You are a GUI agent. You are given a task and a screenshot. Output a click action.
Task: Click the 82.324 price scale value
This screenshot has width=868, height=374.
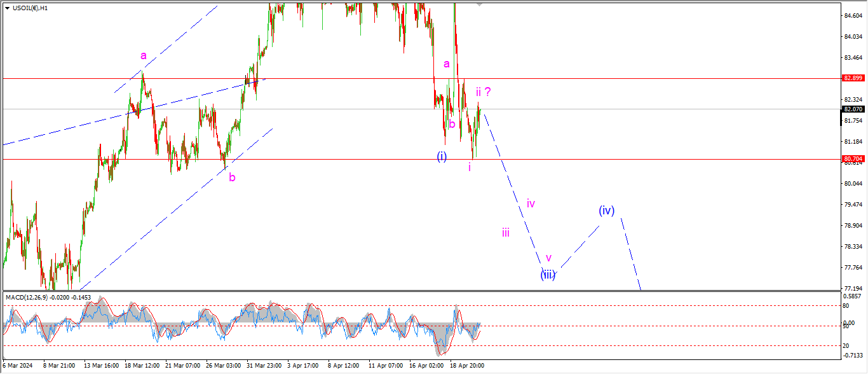point(853,100)
